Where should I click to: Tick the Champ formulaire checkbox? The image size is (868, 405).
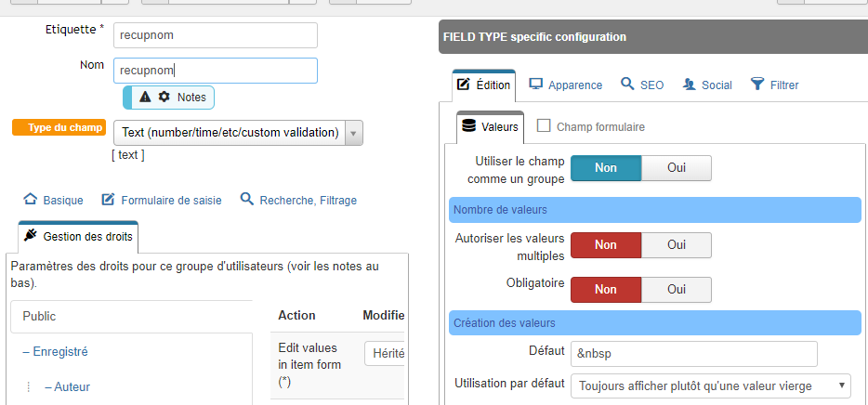544,125
